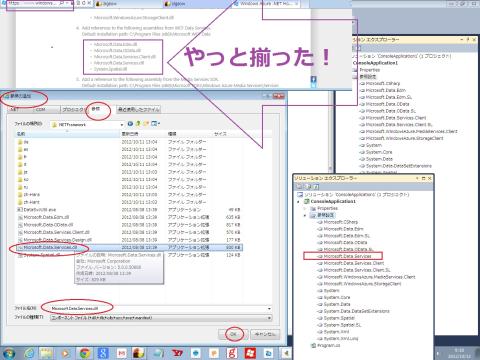The width and height of the screenshot is (480, 360).
Task: Click the browser address bar at top
Action: point(40,4)
